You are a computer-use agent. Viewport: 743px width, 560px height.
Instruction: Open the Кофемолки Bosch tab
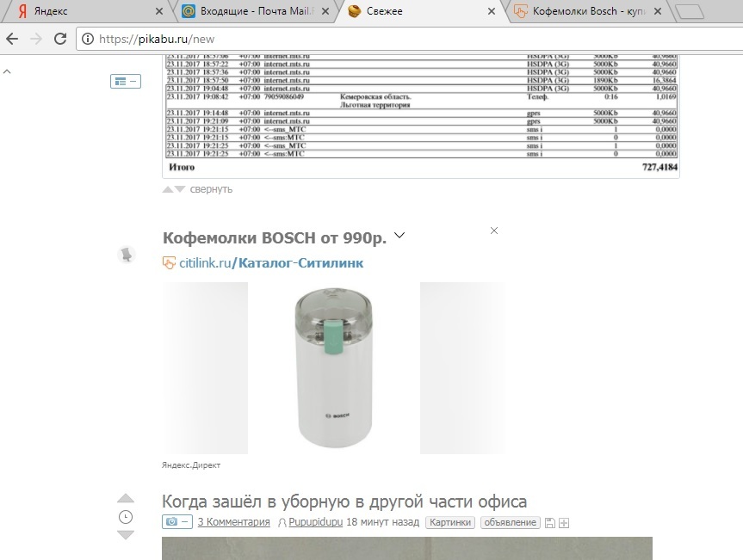click(587, 11)
